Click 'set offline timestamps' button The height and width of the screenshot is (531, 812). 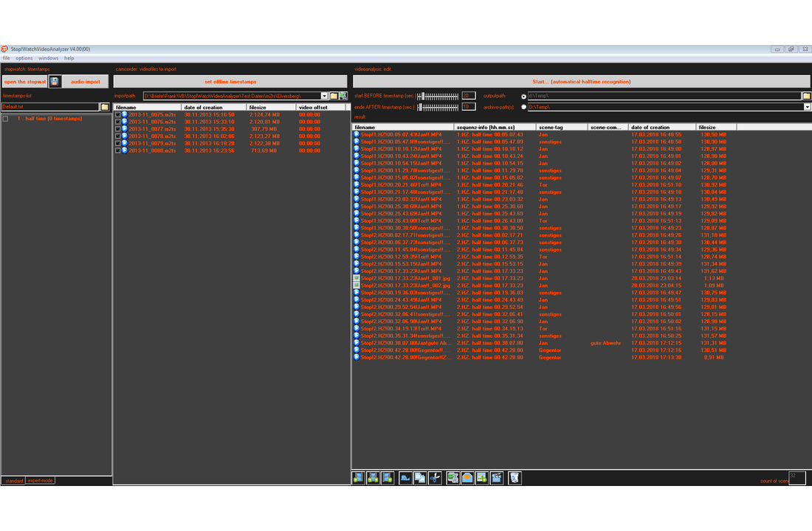pyautogui.click(x=230, y=82)
